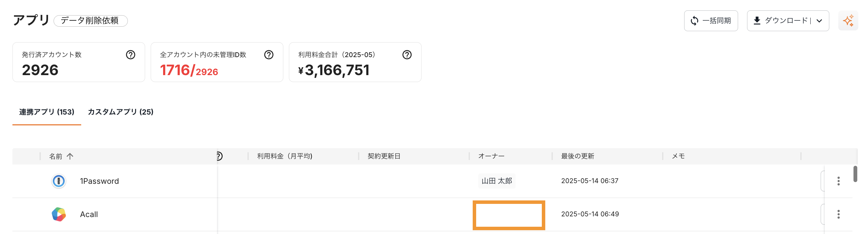Open the kebab menu on the Acall row

coord(839,214)
